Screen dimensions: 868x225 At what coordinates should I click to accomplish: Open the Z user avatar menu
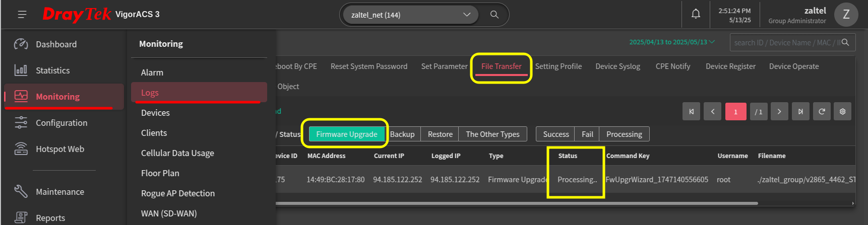pos(846,15)
